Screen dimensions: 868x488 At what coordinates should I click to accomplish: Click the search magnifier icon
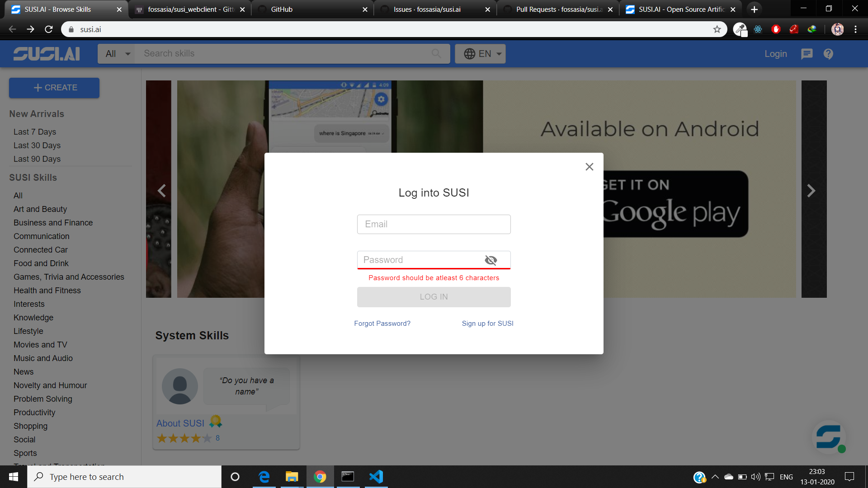(x=436, y=53)
